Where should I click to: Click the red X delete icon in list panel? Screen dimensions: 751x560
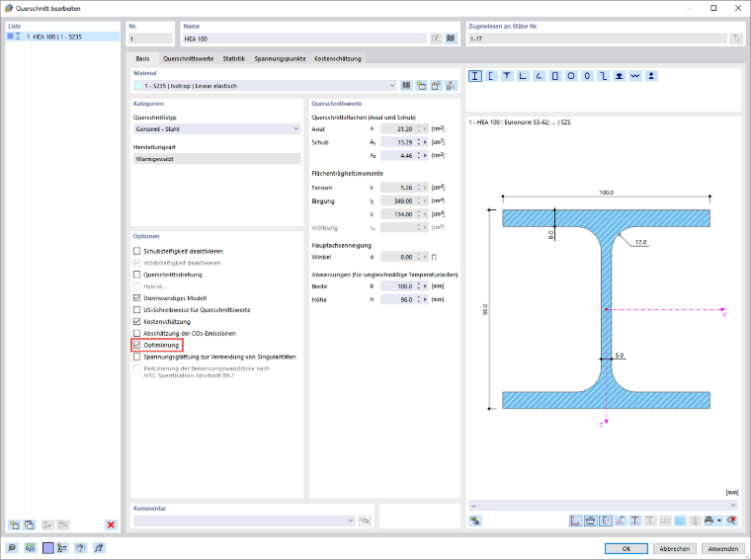111,524
